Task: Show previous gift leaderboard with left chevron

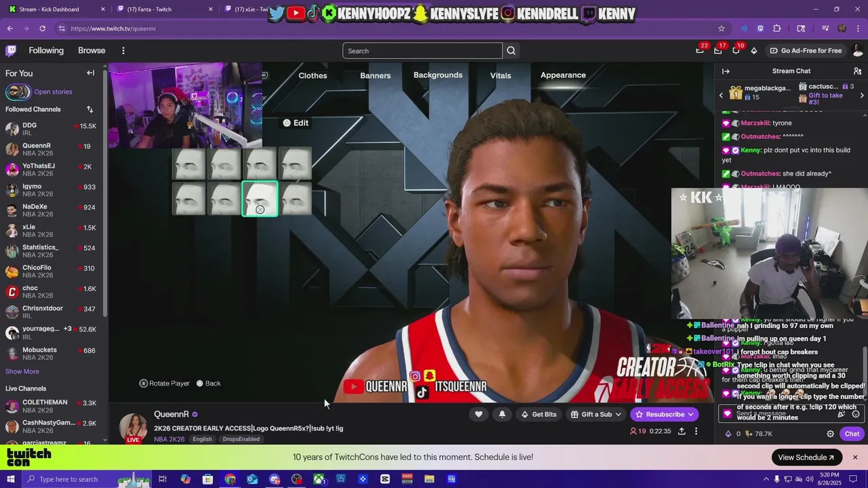Action: [x=722, y=96]
